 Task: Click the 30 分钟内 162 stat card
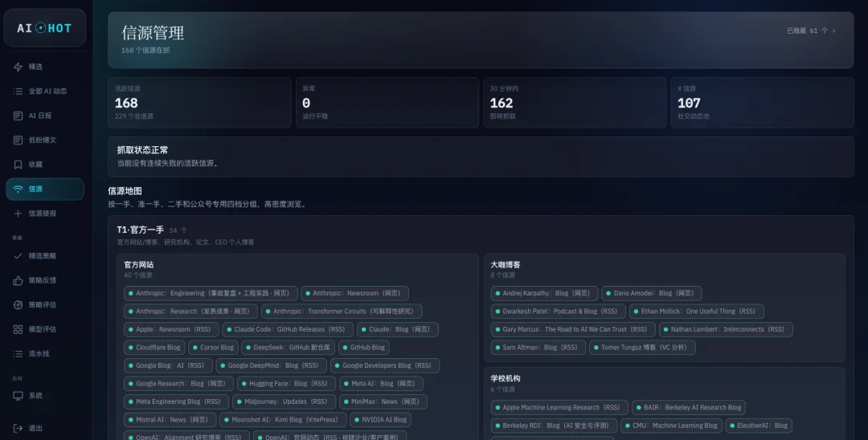tap(575, 103)
